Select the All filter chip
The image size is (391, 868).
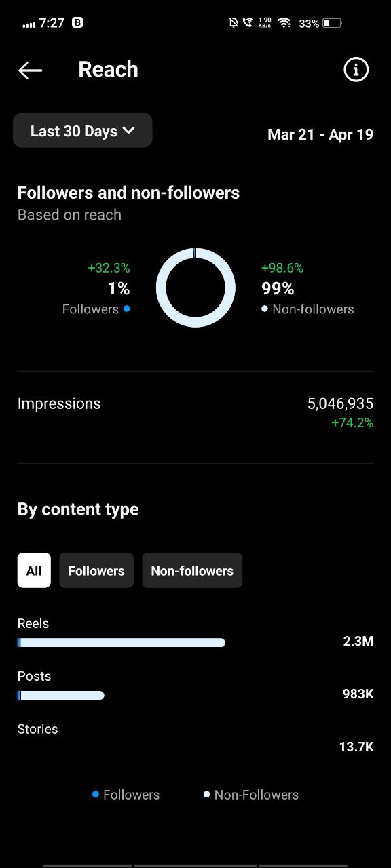tap(34, 570)
